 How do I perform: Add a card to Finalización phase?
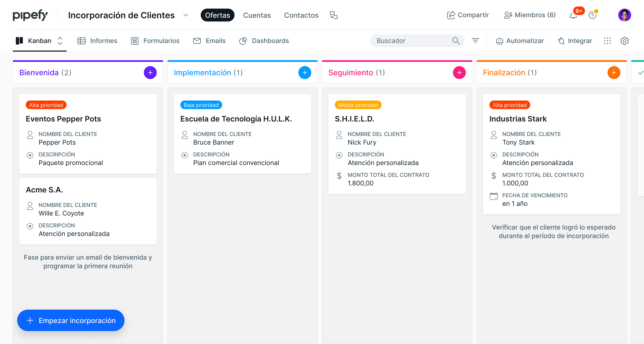pyautogui.click(x=614, y=73)
